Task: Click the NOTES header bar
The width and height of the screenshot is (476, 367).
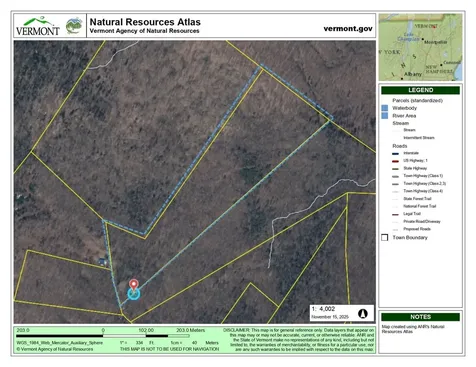Action: pyautogui.click(x=420, y=317)
